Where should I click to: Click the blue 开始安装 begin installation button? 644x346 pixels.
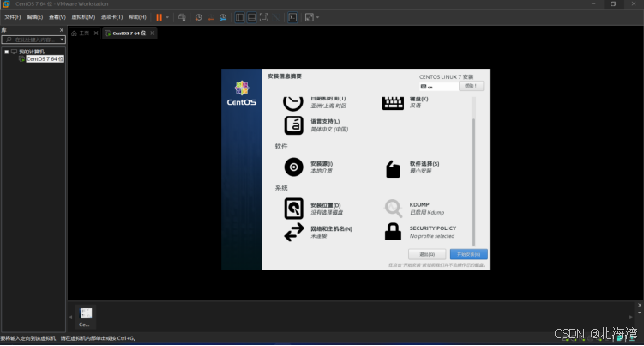pyautogui.click(x=468, y=254)
